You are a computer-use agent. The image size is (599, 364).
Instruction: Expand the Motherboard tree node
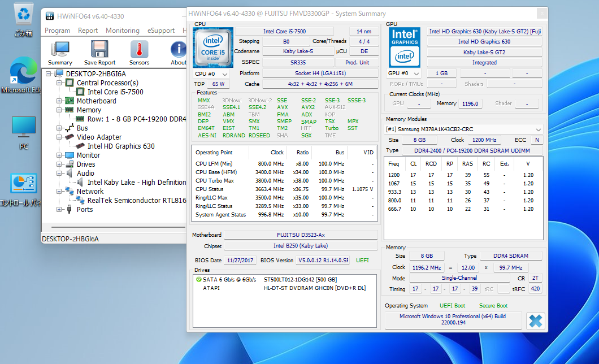[x=59, y=101]
